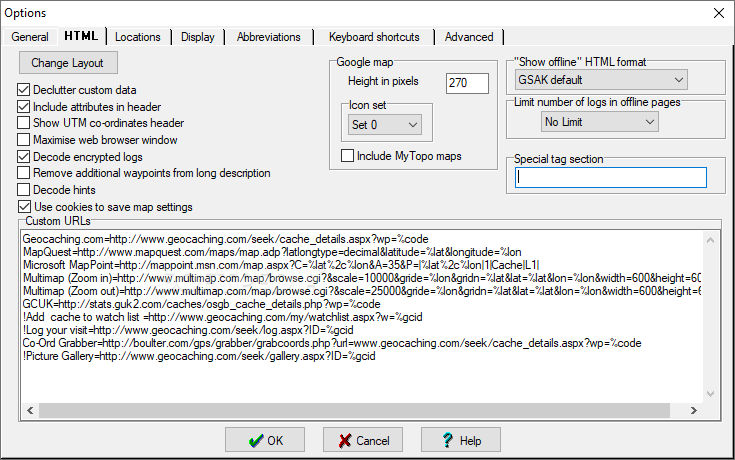Click the Multimap (Zoom out) URL line
This screenshot has width=735, height=460.
pos(362,291)
